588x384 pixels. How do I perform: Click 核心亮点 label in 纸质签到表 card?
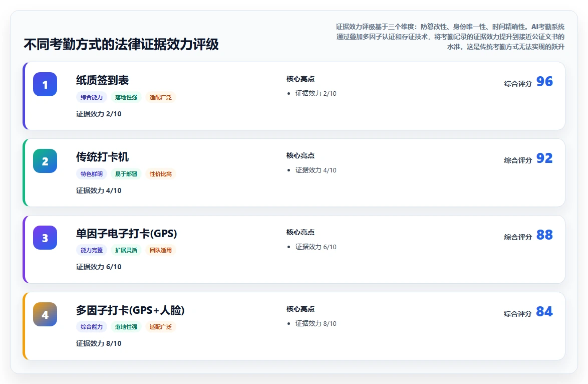(301, 79)
